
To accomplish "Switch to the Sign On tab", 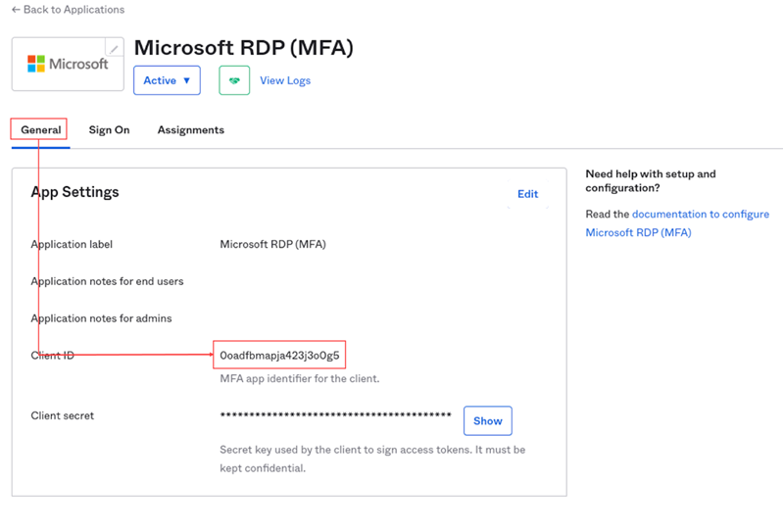I will [109, 129].
